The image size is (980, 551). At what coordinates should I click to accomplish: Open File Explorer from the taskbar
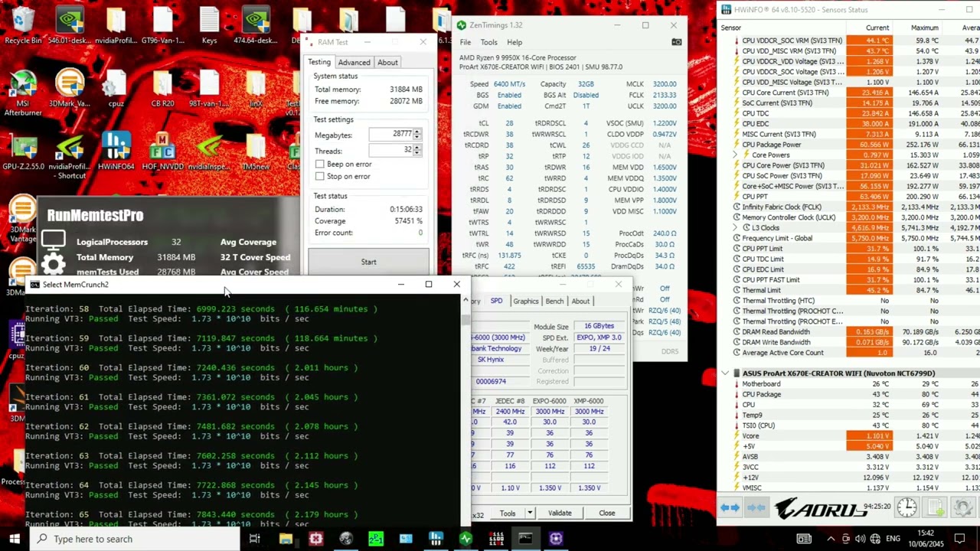[x=286, y=539]
